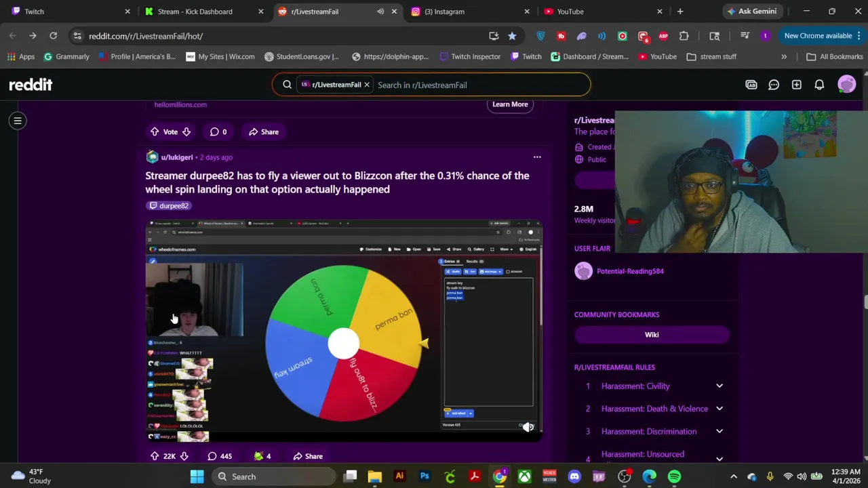Open Potential-Reading584 user flair
This screenshot has width=868, height=488.
click(630, 271)
